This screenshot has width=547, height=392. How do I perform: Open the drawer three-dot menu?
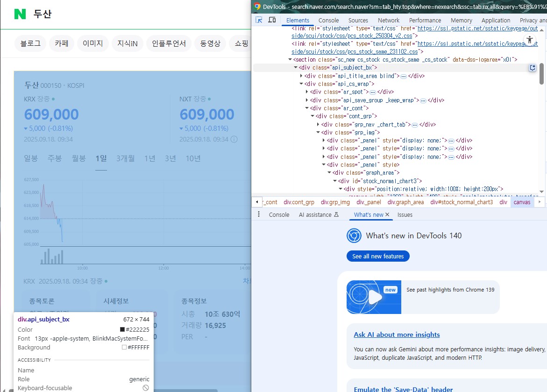tap(258, 214)
